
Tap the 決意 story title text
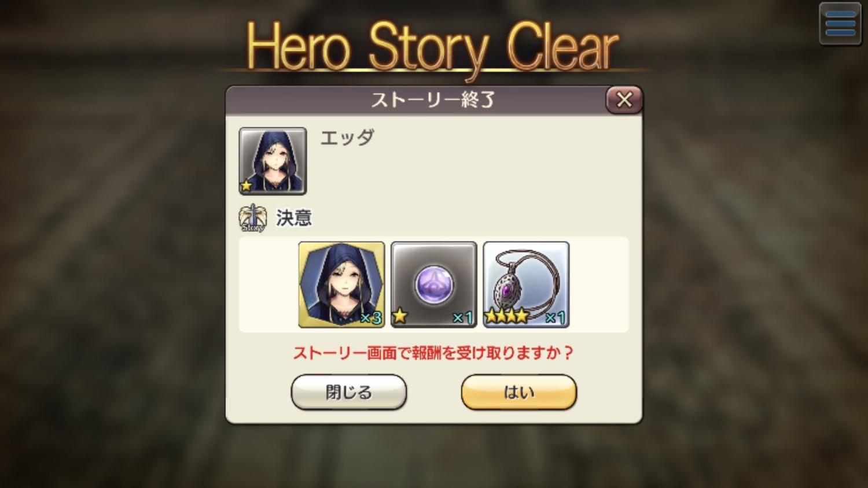(294, 218)
